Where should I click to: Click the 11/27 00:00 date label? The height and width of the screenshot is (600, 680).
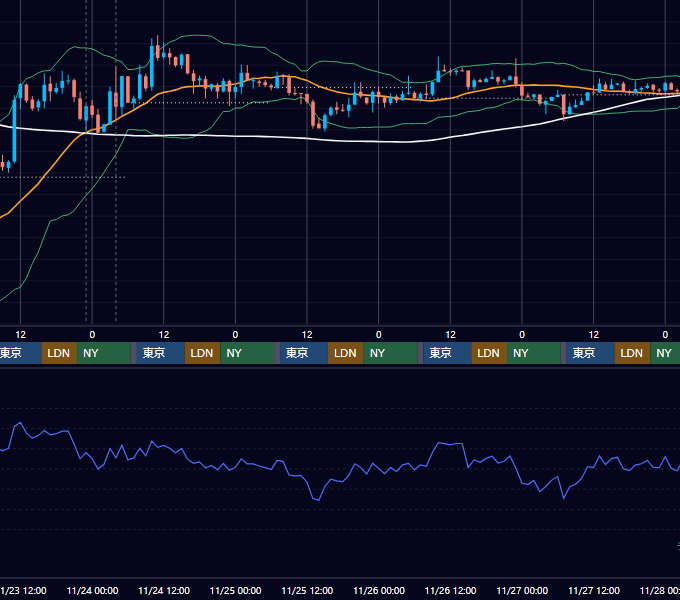point(522,590)
